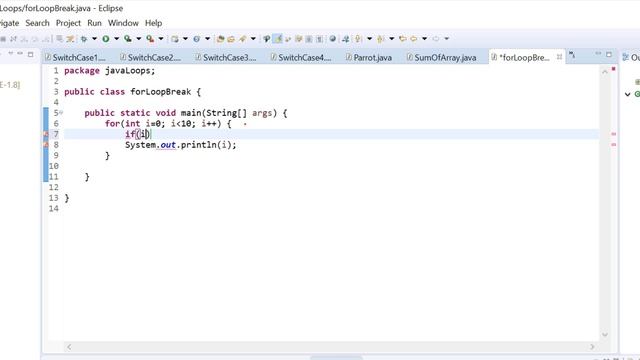This screenshot has height=360, width=640.
Task: Click the Next Annotation icon
Action: click(x=358, y=39)
